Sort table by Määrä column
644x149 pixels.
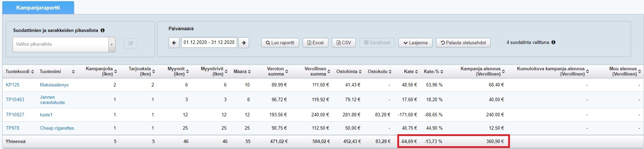[249, 72]
